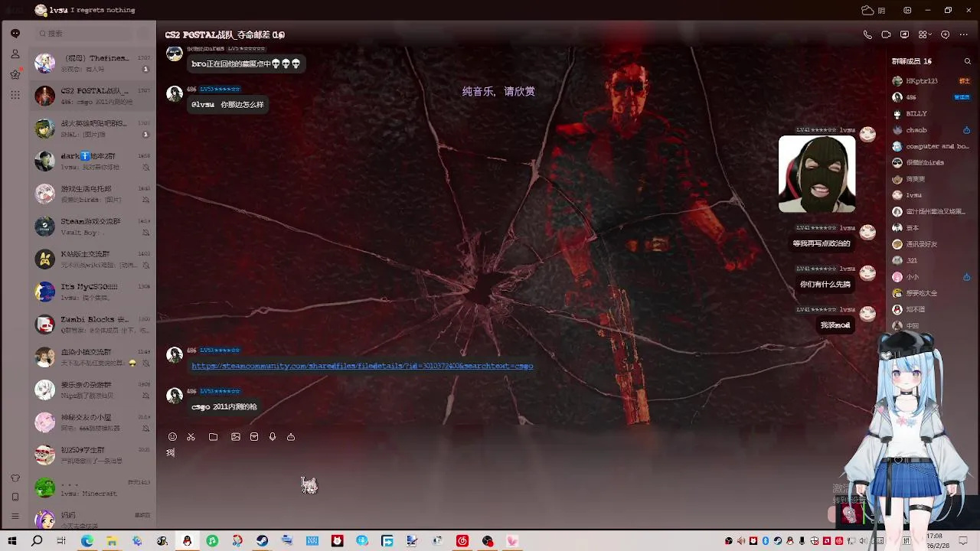
Task: Invite members with the plus icon
Action: [x=945, y=34]
